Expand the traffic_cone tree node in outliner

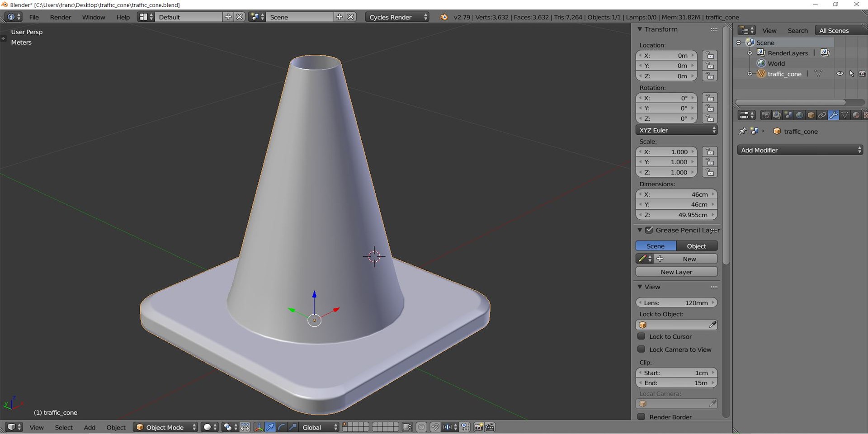(750, 74)
